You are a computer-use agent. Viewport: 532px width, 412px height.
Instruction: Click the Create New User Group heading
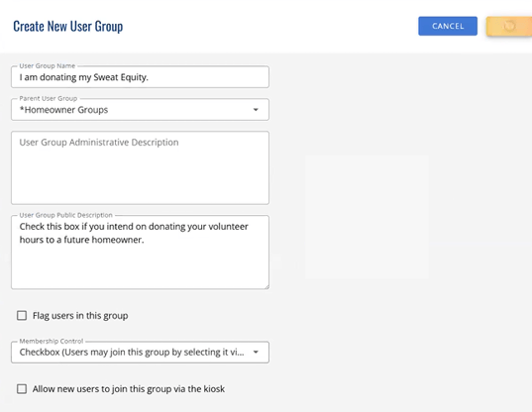coord(67,26)
